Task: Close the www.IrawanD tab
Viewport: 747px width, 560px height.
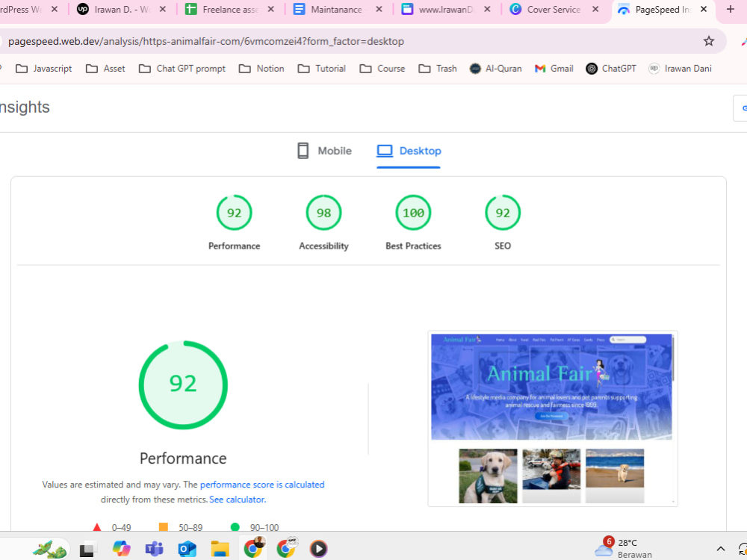Action: click(x=487, y=9)
